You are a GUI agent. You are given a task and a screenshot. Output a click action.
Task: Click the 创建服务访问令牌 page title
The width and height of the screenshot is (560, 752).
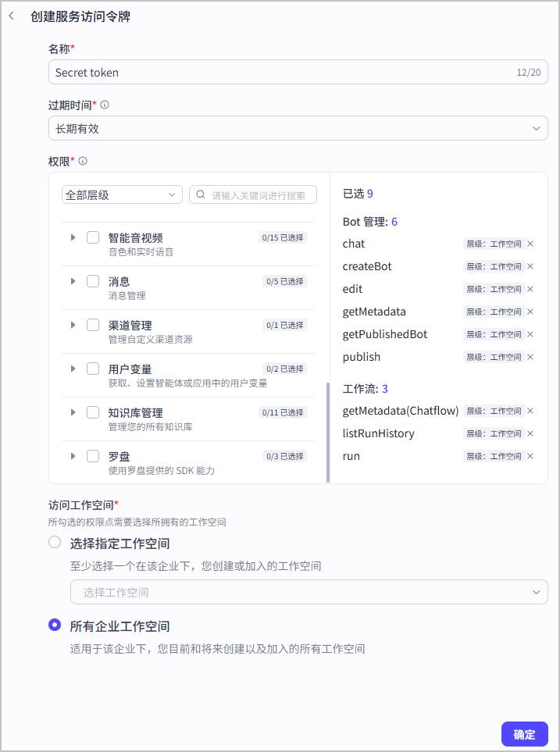(x=80, y=16)
